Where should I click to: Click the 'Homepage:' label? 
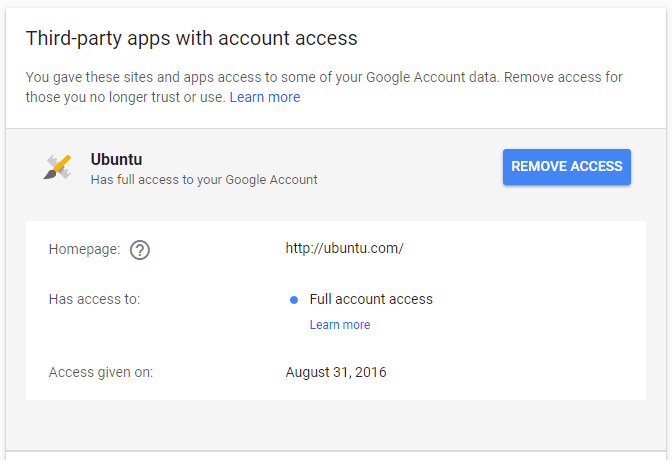(84, 249)
